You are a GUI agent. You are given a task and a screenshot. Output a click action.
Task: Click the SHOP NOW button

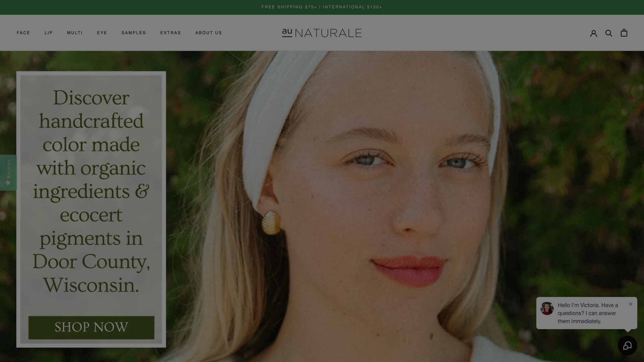click(x=91, y=327)
